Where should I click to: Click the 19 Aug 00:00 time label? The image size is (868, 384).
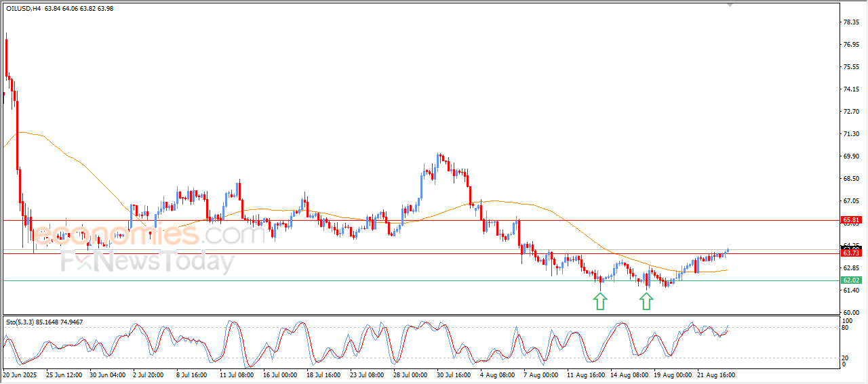[x=671, y=375]
